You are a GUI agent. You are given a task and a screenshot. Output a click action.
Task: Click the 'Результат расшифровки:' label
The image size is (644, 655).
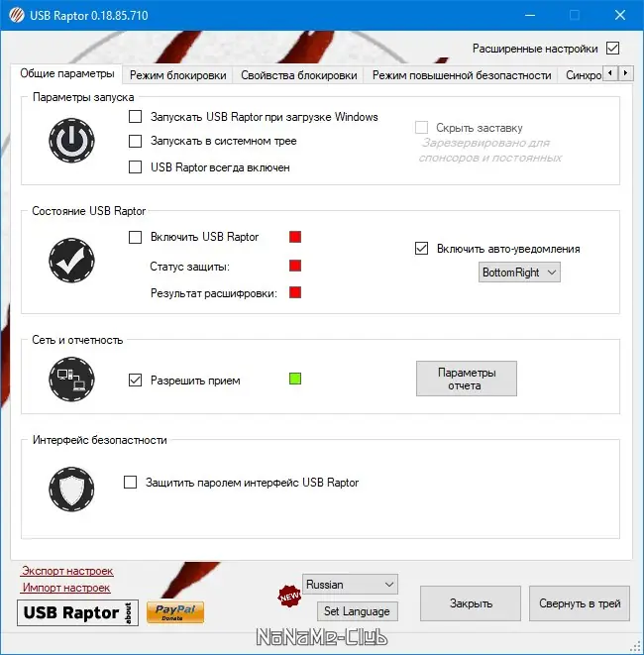click(x=213, y=293)
